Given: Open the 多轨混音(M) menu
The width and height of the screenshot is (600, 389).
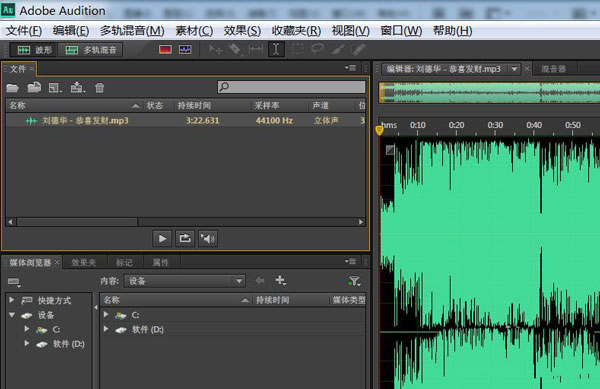Looking at the screenshot, I should (x=132, y=31).
